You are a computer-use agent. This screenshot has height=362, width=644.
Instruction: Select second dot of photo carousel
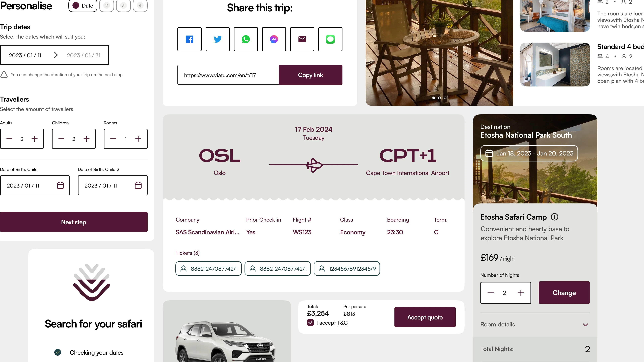tap(439, 98)
